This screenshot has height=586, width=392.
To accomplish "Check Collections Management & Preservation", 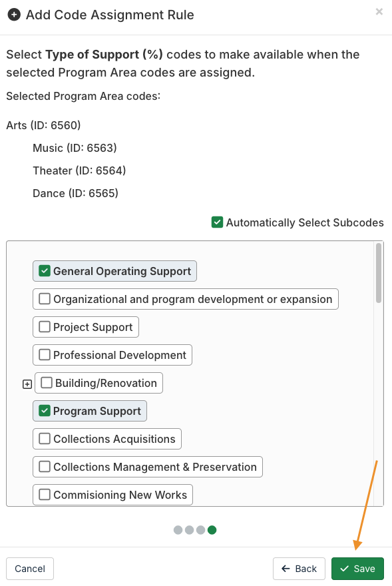I will [x=45, y=466].
